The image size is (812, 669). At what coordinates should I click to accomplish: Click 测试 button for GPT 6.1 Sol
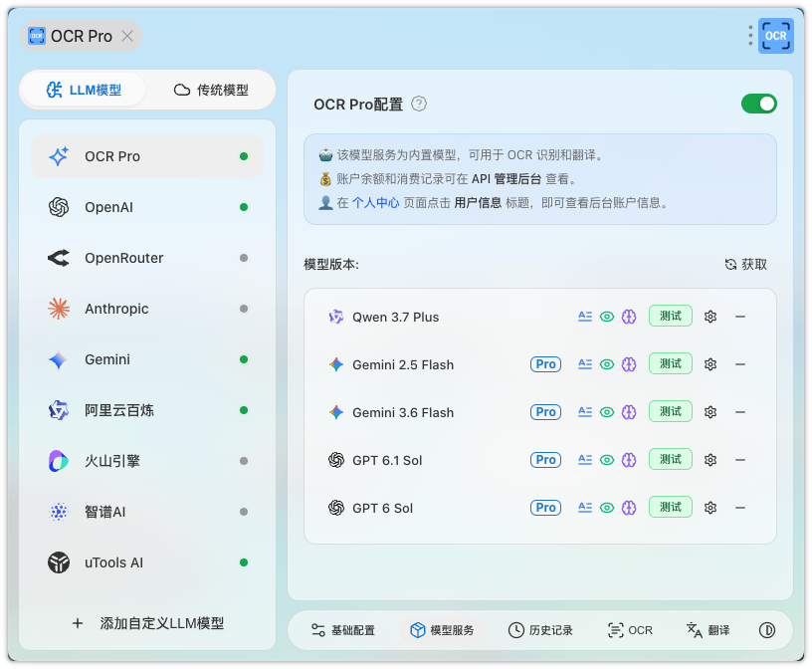coord(670,459)
